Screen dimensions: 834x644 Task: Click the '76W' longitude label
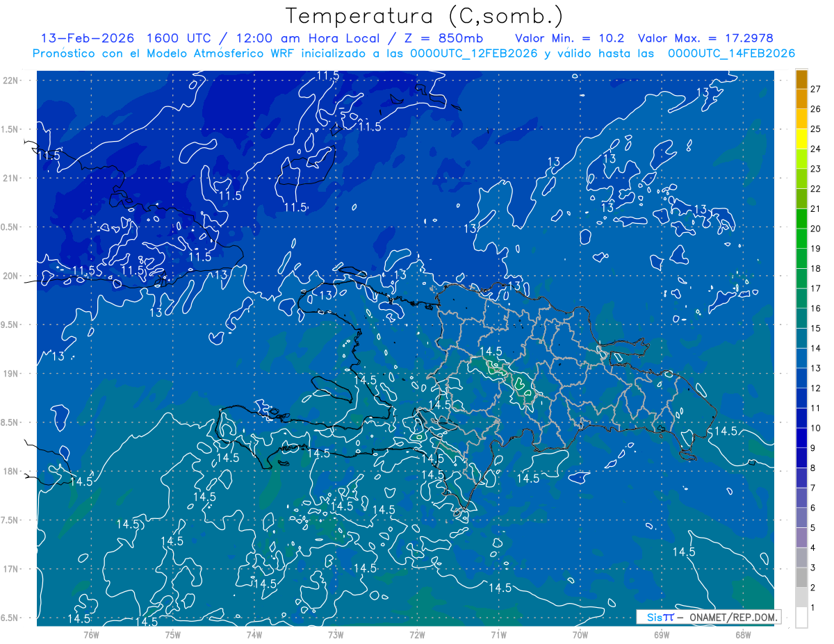(x=91, y=634)
